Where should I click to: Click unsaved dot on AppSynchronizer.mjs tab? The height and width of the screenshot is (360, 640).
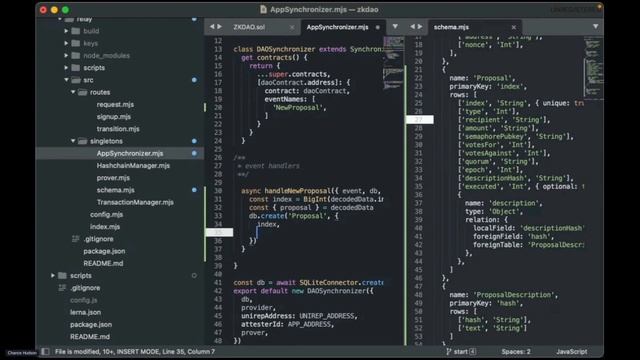378,27
